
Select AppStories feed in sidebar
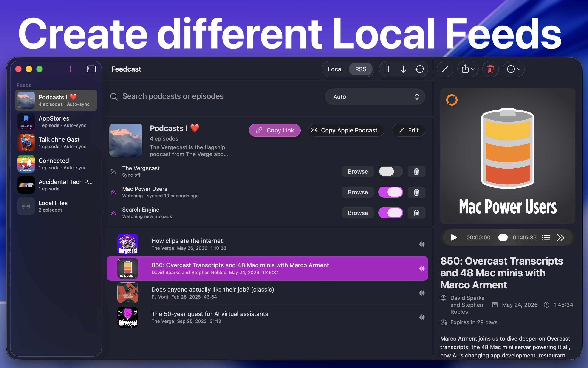coord(56,121)
